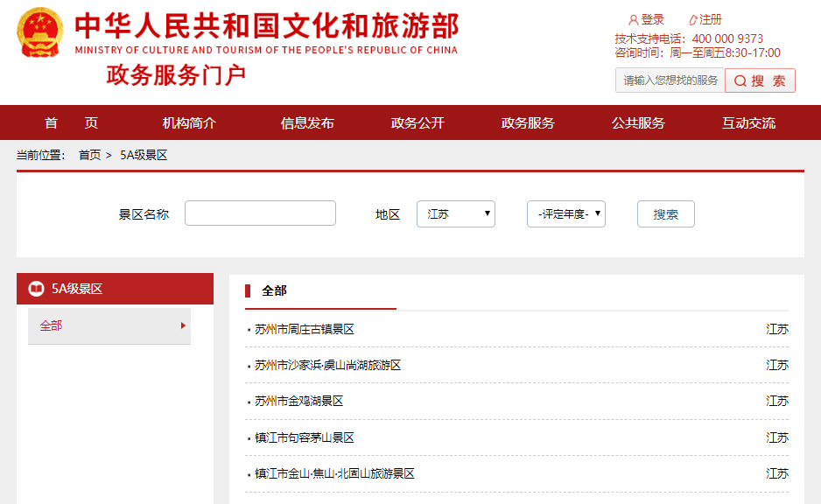Click the register pencil icon

(692, 20)
